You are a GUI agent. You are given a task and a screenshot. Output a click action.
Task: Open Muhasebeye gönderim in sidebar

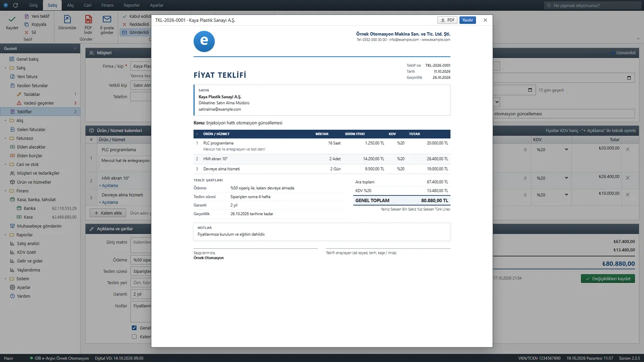click(x=39, y=226)
